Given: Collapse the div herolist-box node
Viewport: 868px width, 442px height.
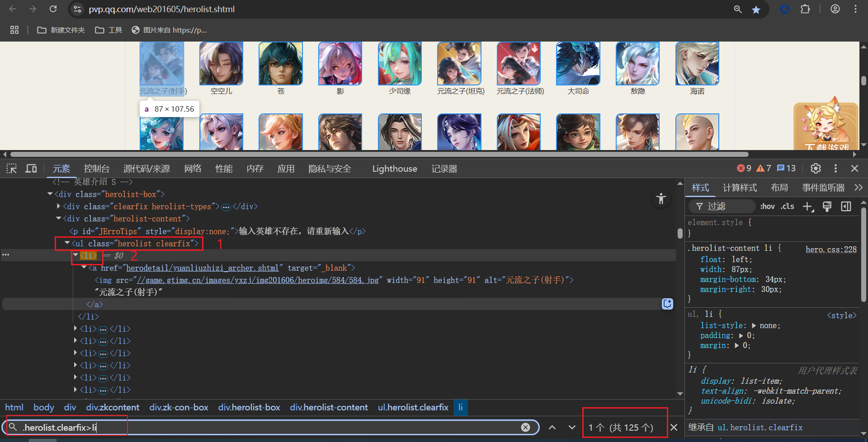Looking at the screenshot, I should 50,194.
